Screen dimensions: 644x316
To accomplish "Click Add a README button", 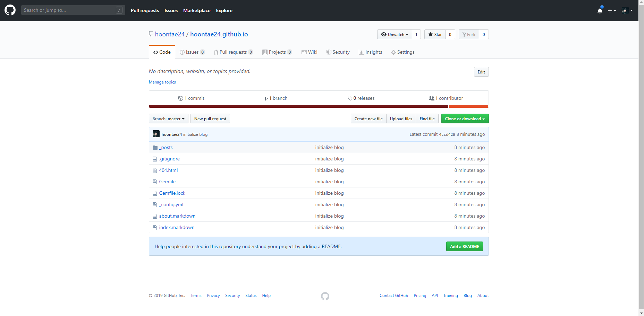I will pyautogui.click(x=465, y=246).
